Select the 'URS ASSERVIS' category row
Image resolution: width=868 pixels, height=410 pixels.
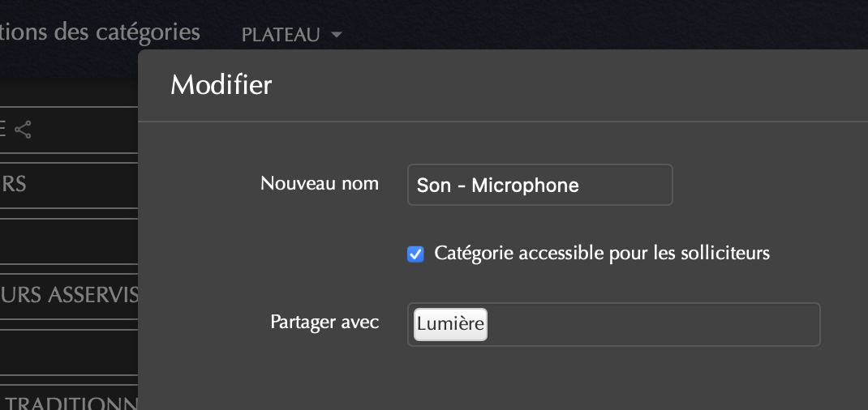pyautogui.click(x=69, y=295)
